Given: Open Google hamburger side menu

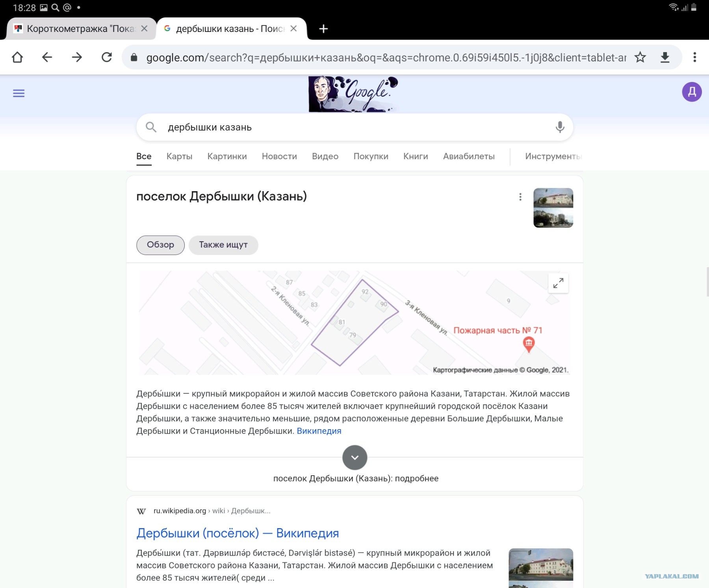Looking at the screenshot, I should [x=19, y=93].
